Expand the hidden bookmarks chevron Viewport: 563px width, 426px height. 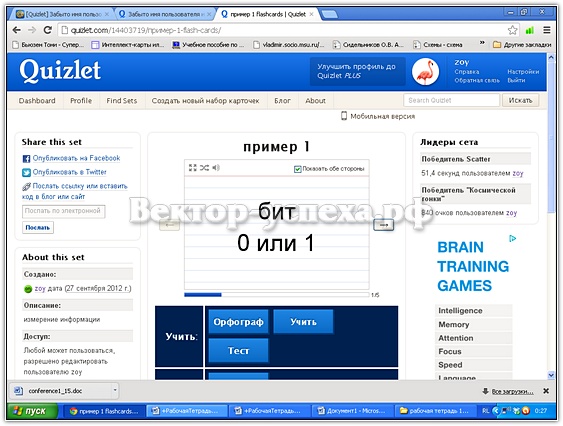[482, 43]
